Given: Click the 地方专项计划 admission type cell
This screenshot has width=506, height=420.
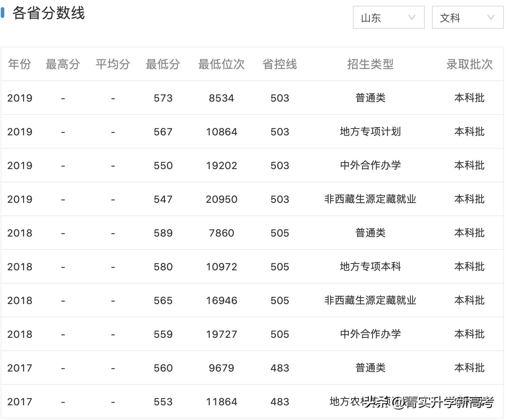Looking at the screenshot, I should [371, 132].
